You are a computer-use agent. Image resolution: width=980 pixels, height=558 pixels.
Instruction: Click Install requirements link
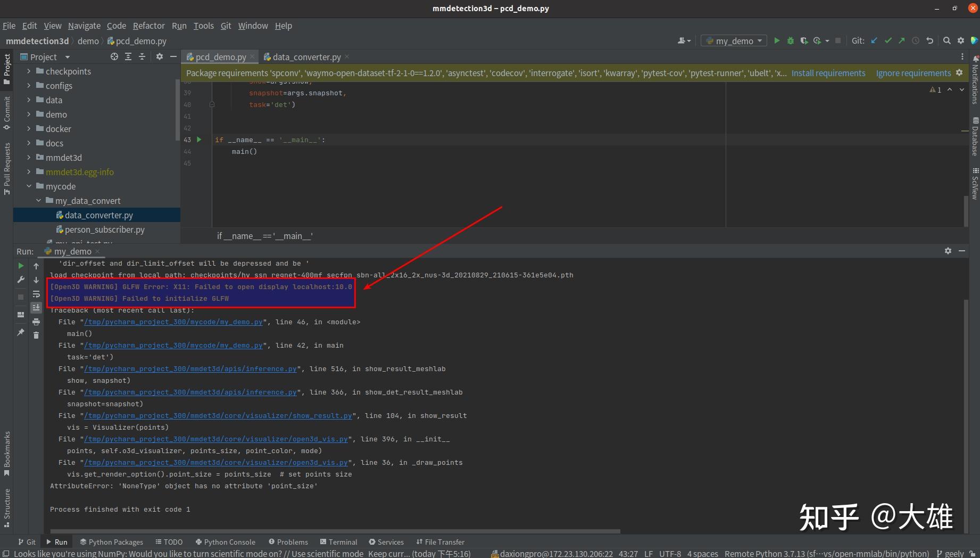(x=828, y=73)
